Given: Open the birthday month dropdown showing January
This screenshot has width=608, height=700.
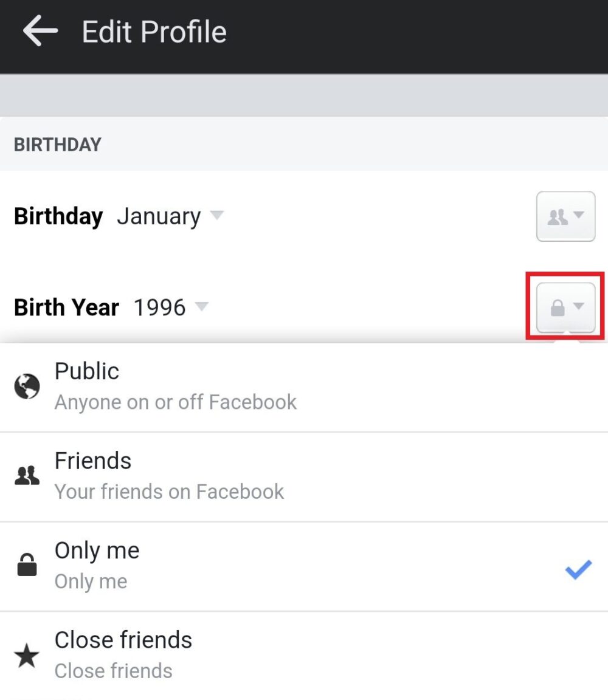Looking at the screenshot, I should [170, 216].
